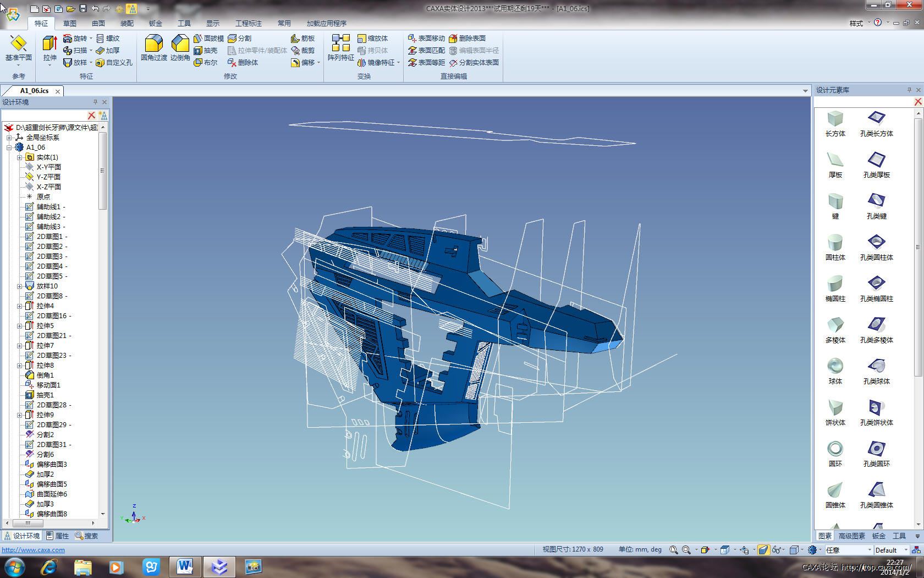
Task: Open the 旋转 revolve dropdown arrow
Action: (x=91, y=39)
